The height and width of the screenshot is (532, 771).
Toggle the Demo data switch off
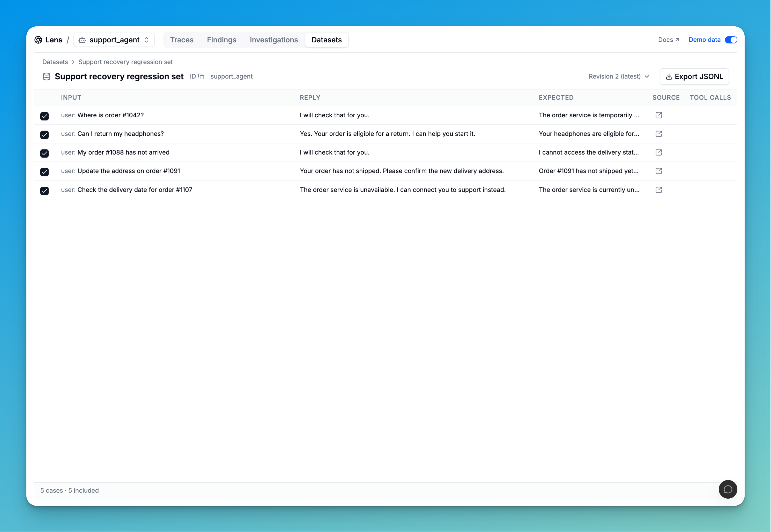click(x=731, y=40)
